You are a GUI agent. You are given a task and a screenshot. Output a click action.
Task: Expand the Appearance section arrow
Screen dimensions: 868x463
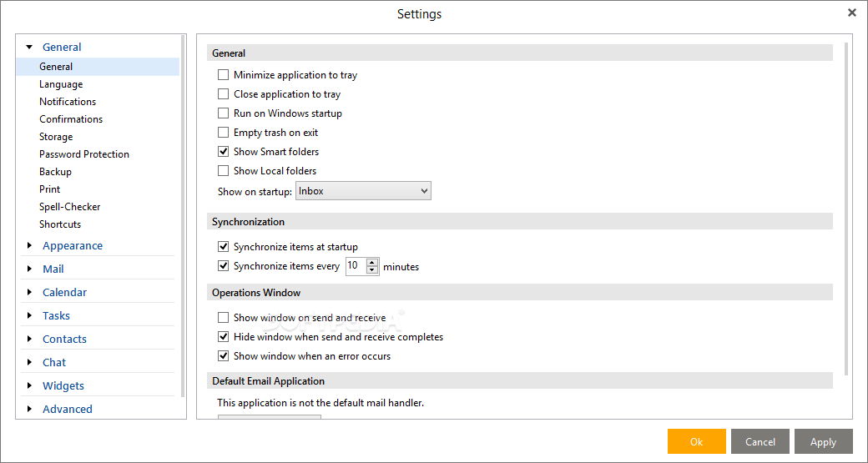(x=30, y=245)
